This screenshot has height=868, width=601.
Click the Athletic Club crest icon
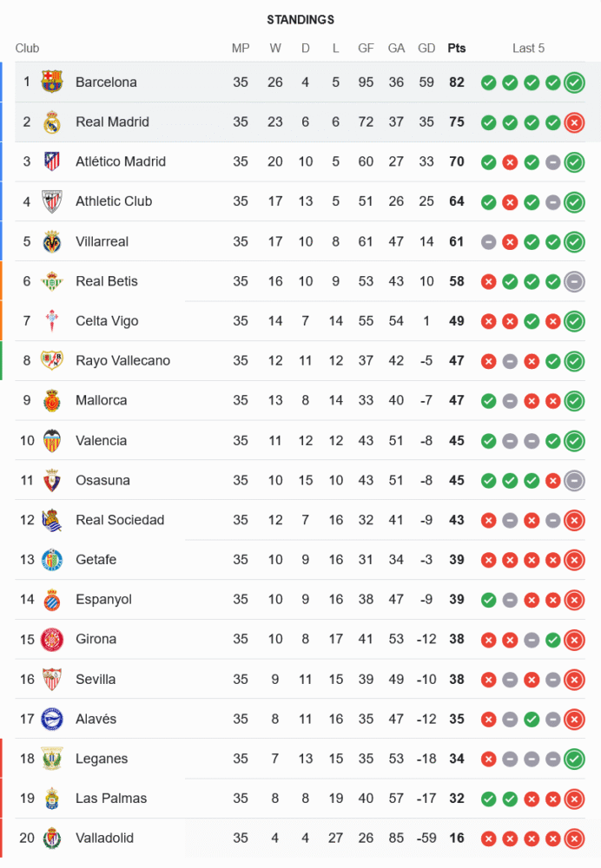click(x=52, y=201)
